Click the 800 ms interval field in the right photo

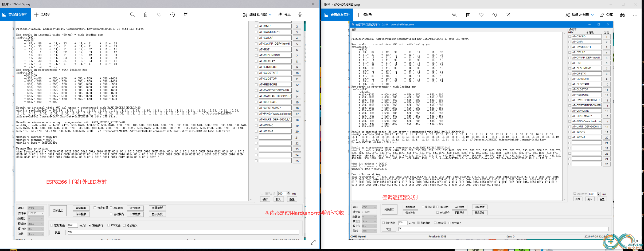403,223
